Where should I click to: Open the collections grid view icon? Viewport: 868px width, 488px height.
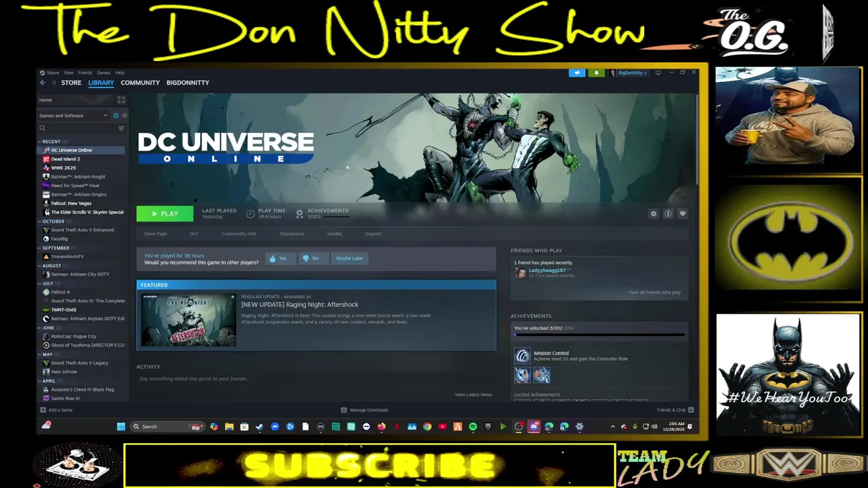pyautogui.click(x=121, y=100)
